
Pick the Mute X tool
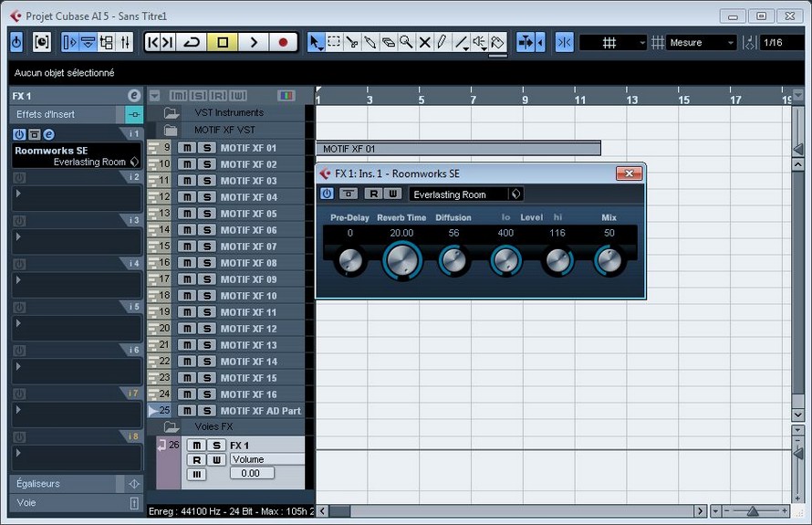424,42
